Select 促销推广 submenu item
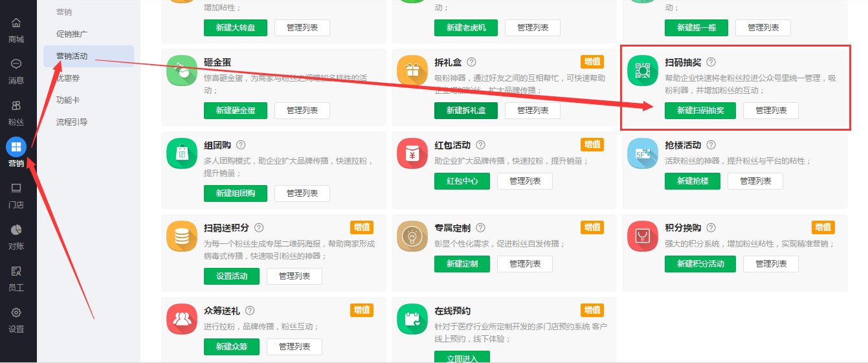This screenshot has width=868, height=363. tap(72, 34)
